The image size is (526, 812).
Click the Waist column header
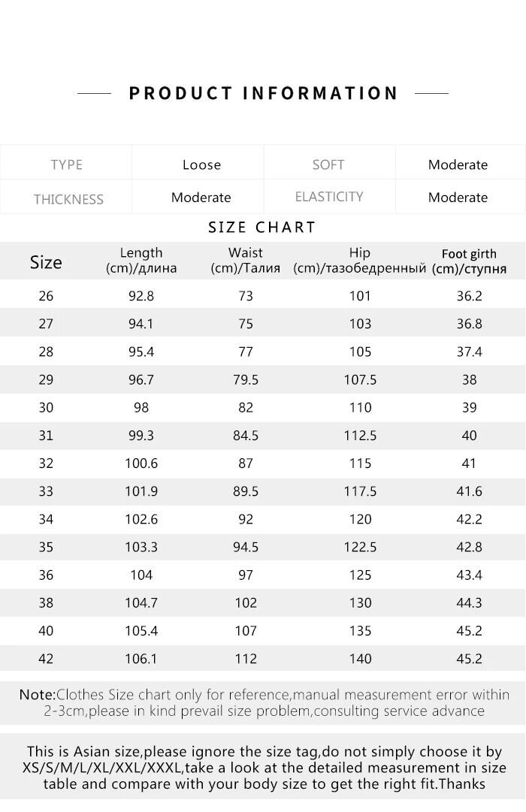246,261
